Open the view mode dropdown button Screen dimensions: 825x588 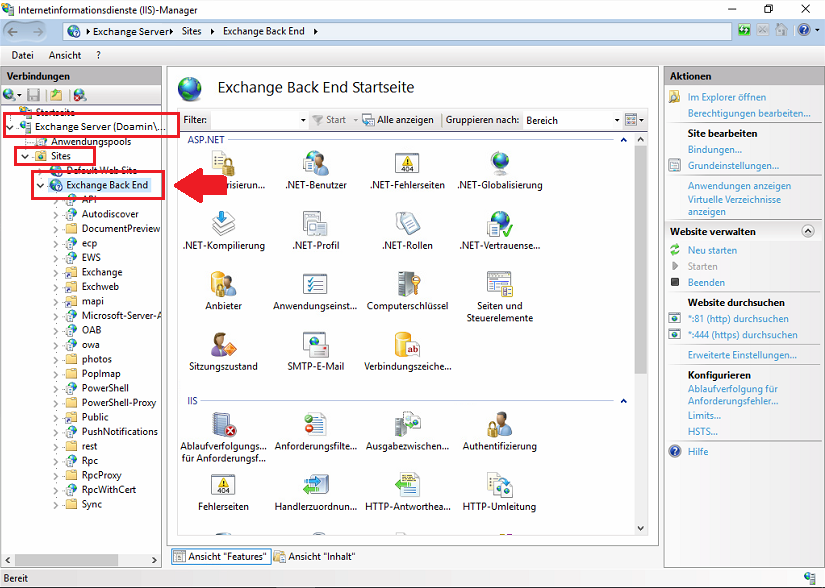pyautogui.click(x=634, y=120)
